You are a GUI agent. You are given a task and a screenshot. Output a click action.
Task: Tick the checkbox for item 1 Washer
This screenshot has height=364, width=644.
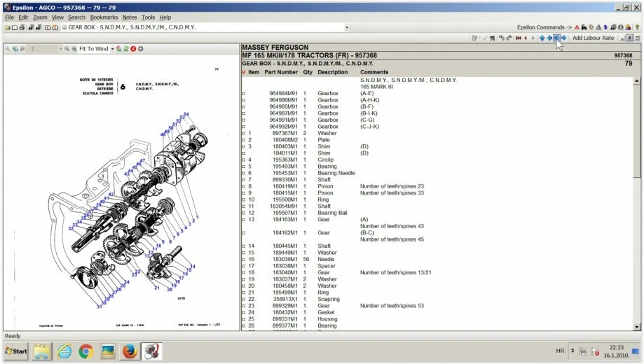(x=244, y=134)
